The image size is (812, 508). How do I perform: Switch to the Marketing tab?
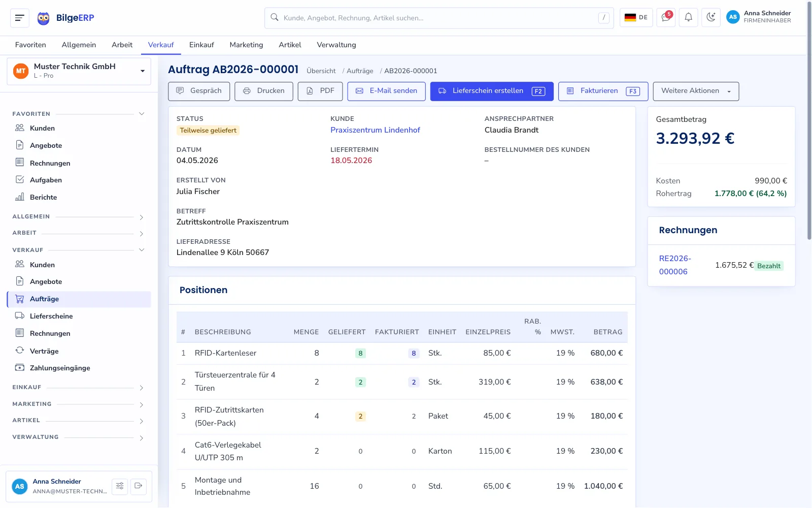click(246, 45)
